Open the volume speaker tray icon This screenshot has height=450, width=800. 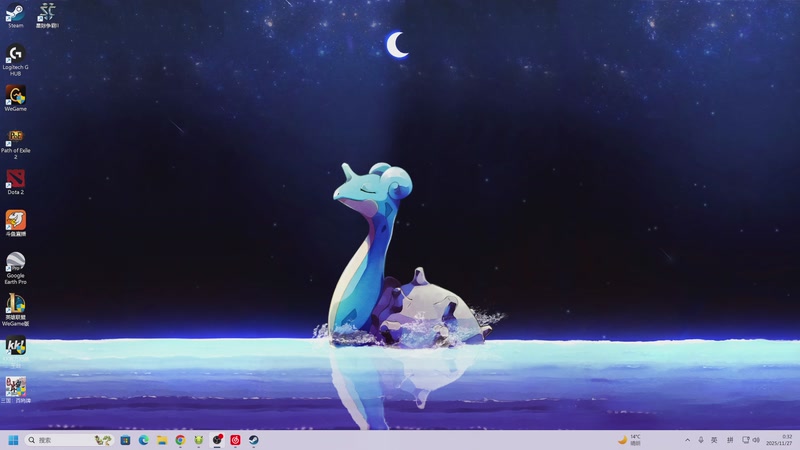756,440
